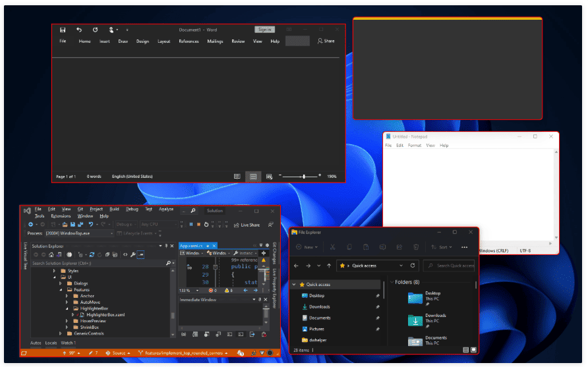
Task: Click the Restart debugging icon in Visual Studio
Action: (x=206, y=225)
